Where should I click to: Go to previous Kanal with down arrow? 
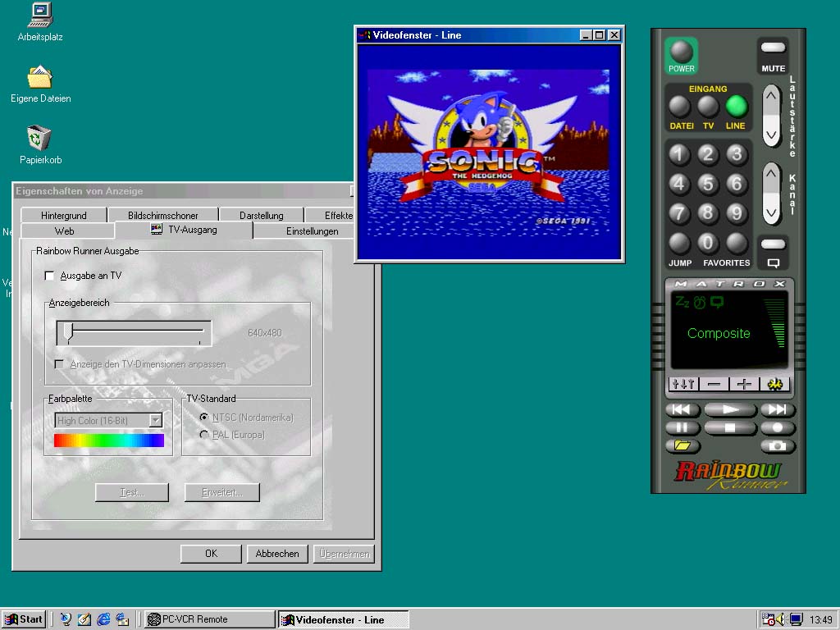771,212
